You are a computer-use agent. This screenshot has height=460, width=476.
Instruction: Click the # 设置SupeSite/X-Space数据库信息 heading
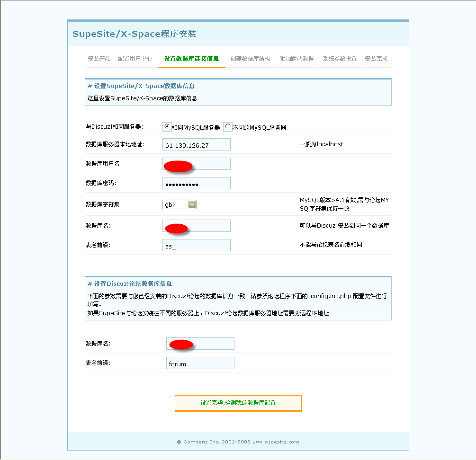click(x=141, y=86)
